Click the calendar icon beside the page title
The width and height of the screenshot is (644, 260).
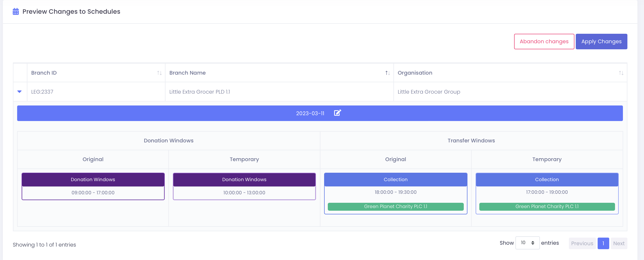(x=16, y=12)
